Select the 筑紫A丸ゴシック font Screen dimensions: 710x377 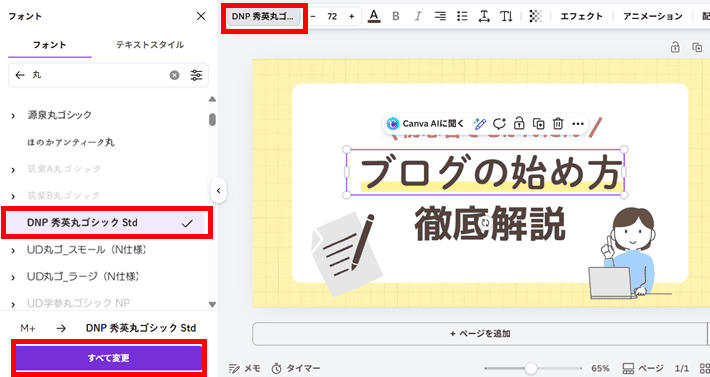tap(64, 169)
